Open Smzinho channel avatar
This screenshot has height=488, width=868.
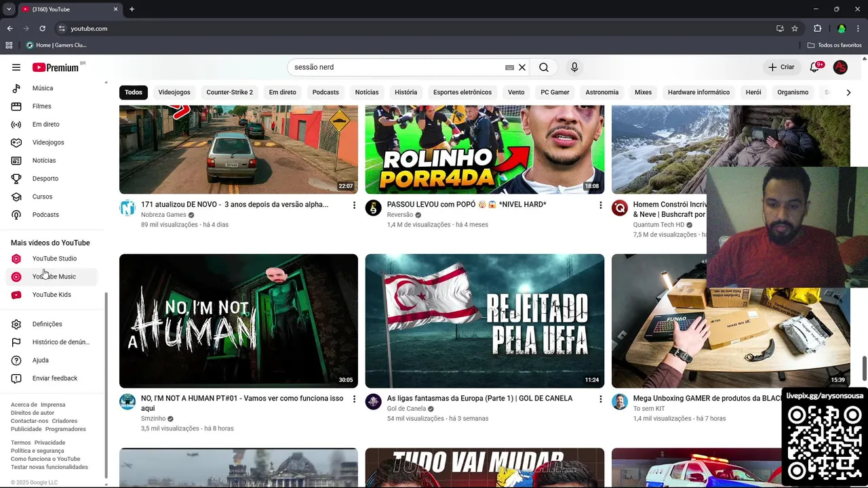coord(127,401)
